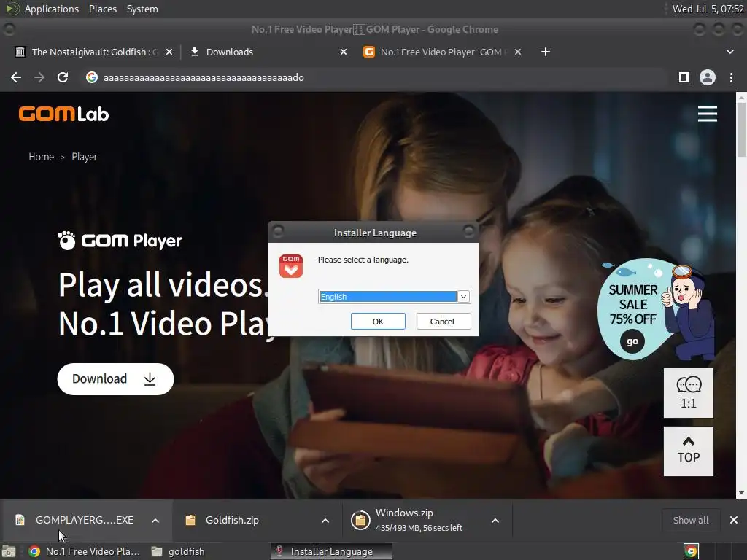Select Installer Language taskbar entry

pos(332,551)
